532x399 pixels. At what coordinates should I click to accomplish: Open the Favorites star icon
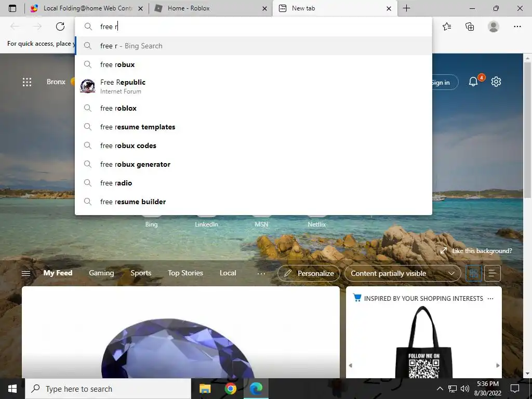pyautogui.click(x=447, y=26)
